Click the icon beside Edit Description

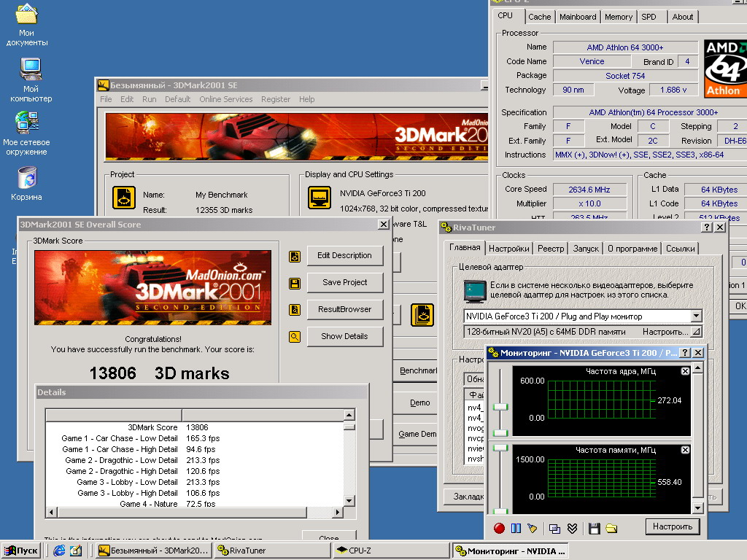tap(295, 257)
